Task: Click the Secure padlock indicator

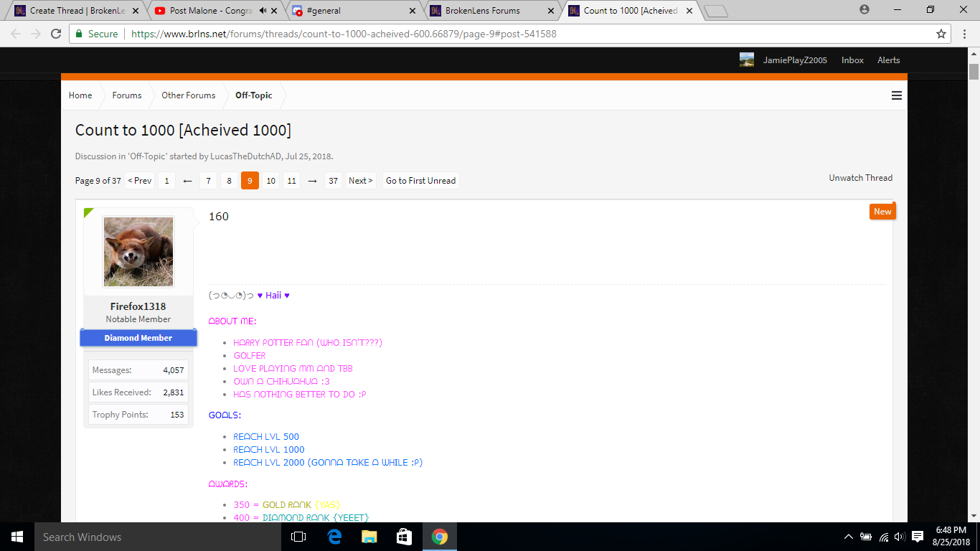Action: click(x=97, y=34)
